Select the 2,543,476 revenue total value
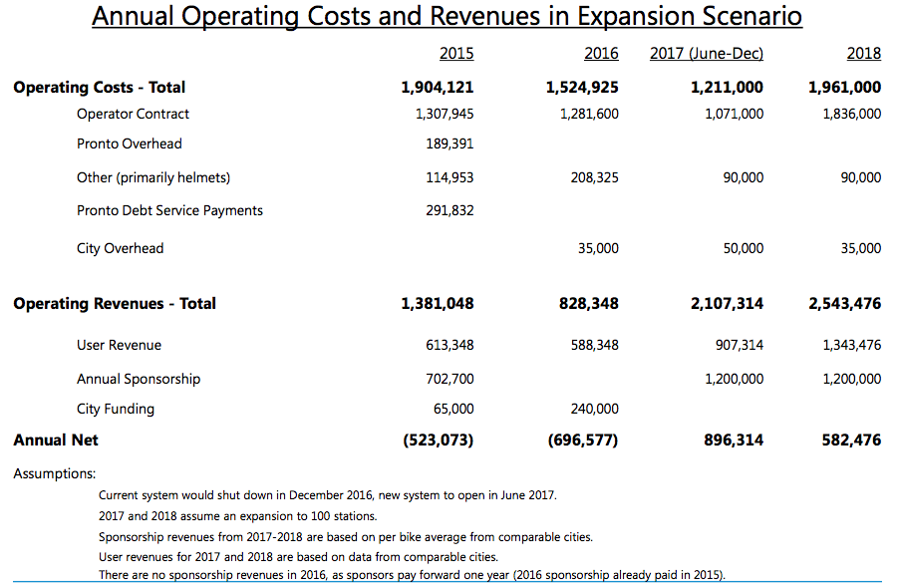 [844, 303]
